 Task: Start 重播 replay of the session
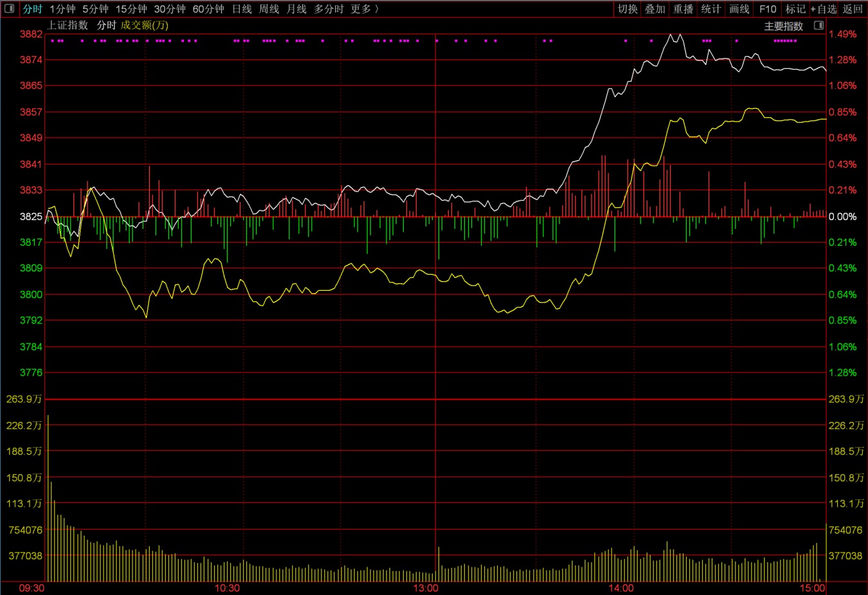(x=683, y=9)
